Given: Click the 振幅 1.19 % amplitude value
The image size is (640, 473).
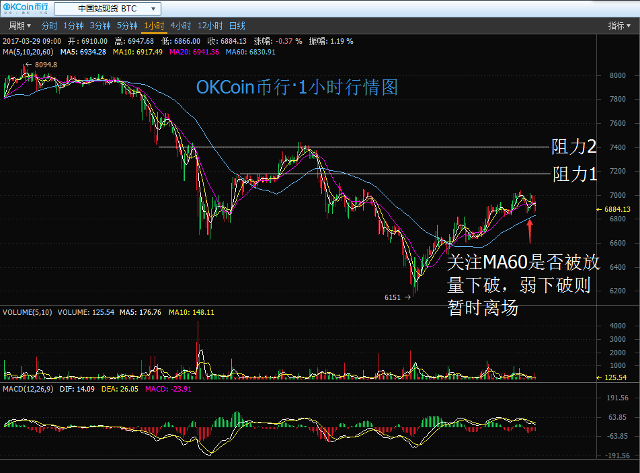Looking at the screenshot, I should pos(331,41).
